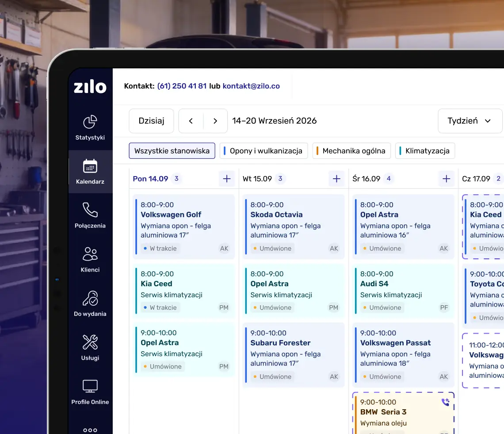Open the Kalendarz calendar icon
This screenshot has width=504, height=434.
pyautogui.click(x=90, y=166)
